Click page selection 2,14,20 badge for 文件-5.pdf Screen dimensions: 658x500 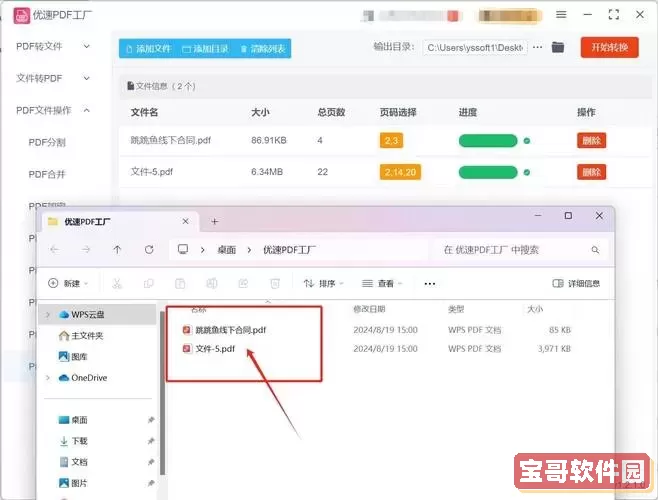point(400,172)
